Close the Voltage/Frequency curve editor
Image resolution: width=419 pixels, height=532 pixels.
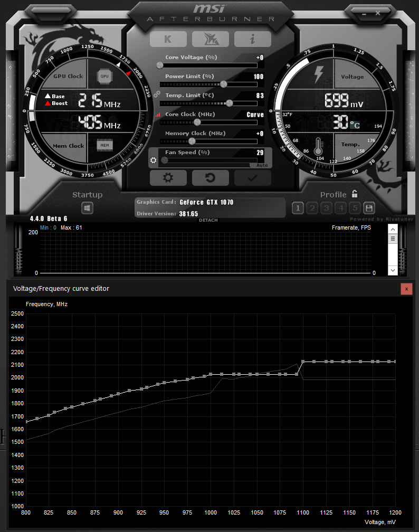(406, 289)
